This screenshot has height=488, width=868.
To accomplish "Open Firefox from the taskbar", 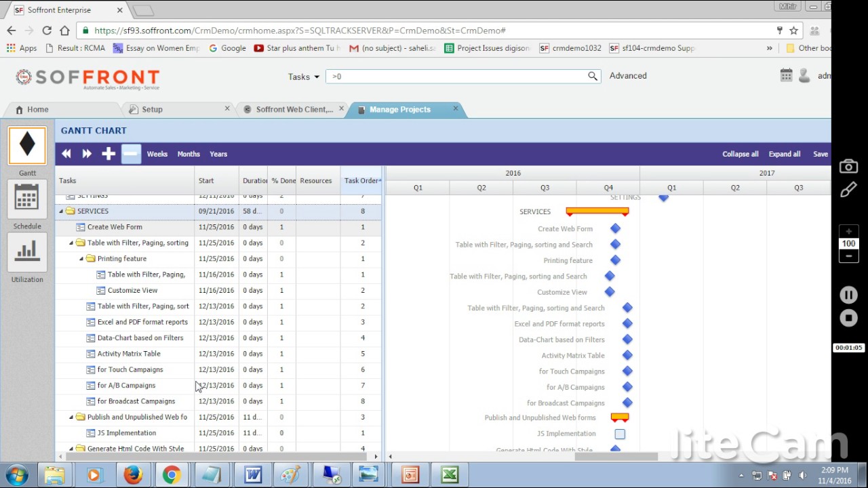I will [x=133, y=475].
